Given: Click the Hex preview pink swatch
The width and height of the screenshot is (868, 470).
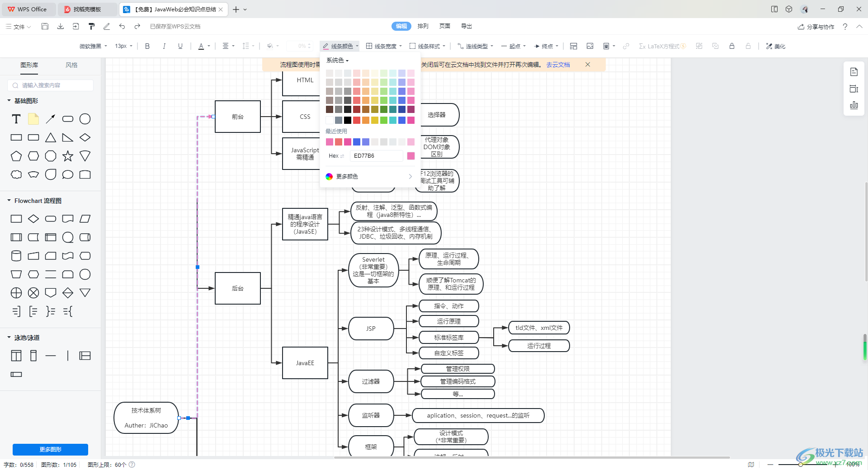Looking at the screenshot, I should [411, 156].
